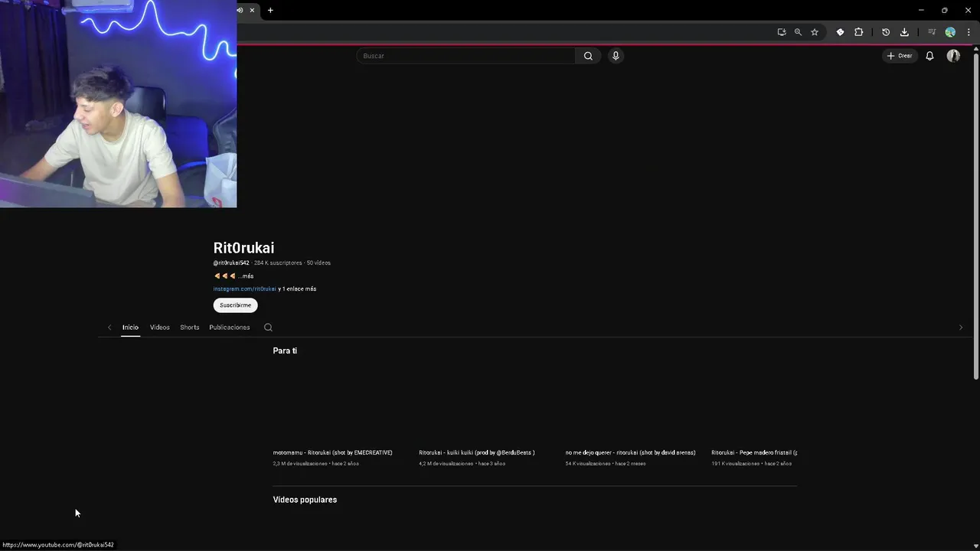Click the Crear button
Screen dimensions: 980x551
(x=900, y=56)
